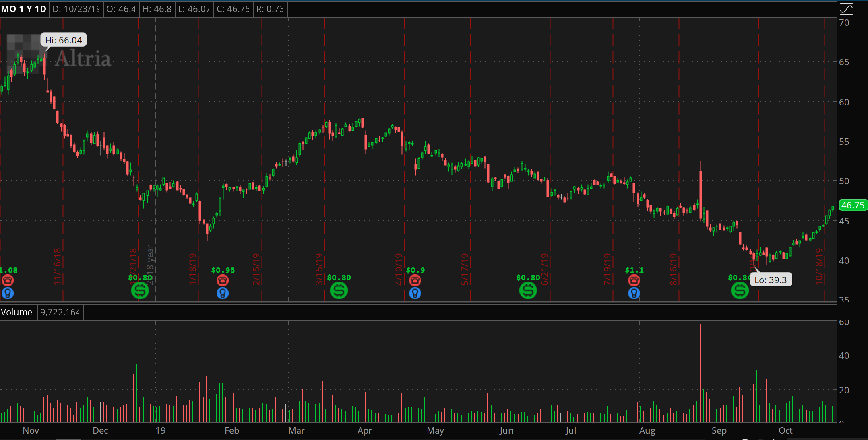This screenshot has height=440, width=868.
Task: Click the Dec label on the time axis
Action: pos(100,430)
